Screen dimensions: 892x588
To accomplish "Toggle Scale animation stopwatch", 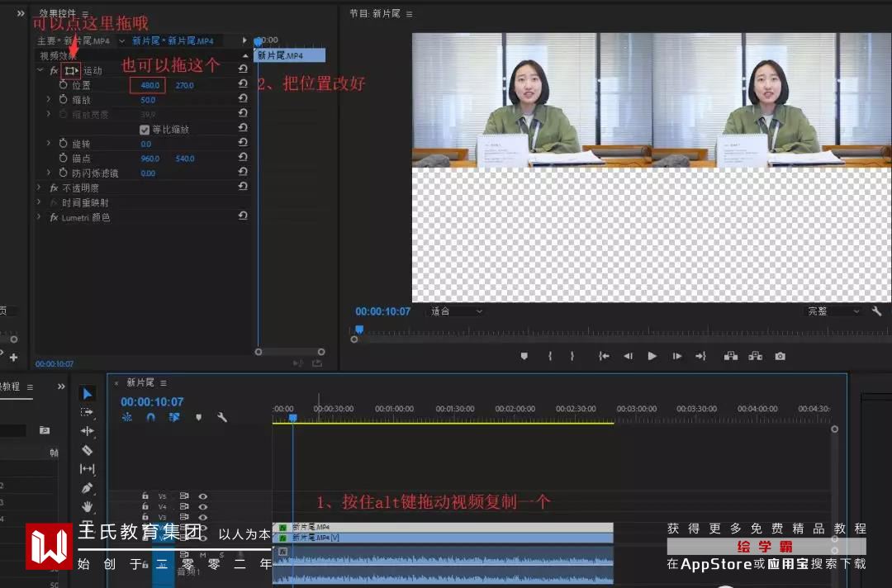I will coord(63,100).
